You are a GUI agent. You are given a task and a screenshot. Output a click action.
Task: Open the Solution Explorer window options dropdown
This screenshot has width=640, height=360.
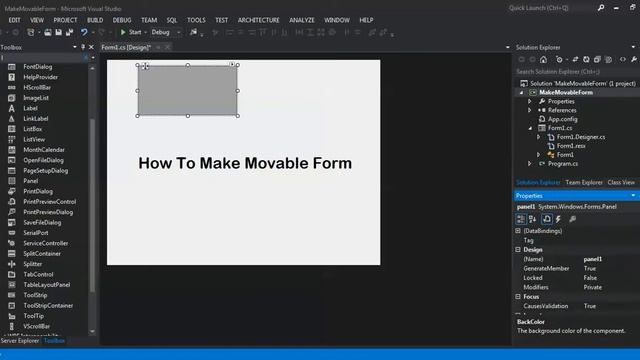tap(633, 47)
